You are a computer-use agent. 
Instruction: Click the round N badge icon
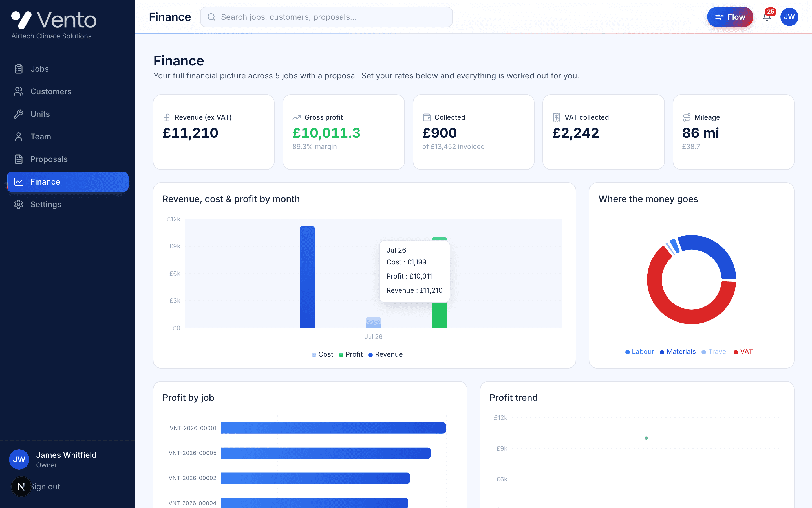[21, 487]
